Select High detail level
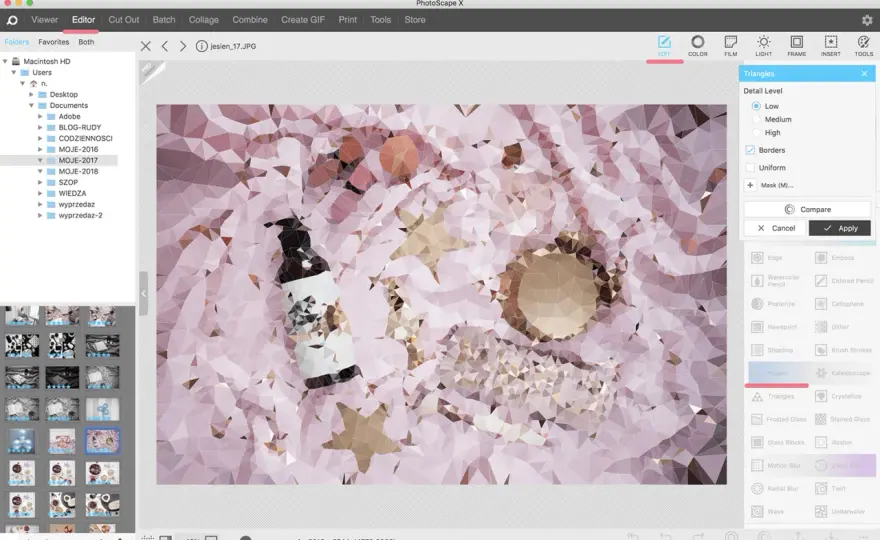 pos(756,133)
